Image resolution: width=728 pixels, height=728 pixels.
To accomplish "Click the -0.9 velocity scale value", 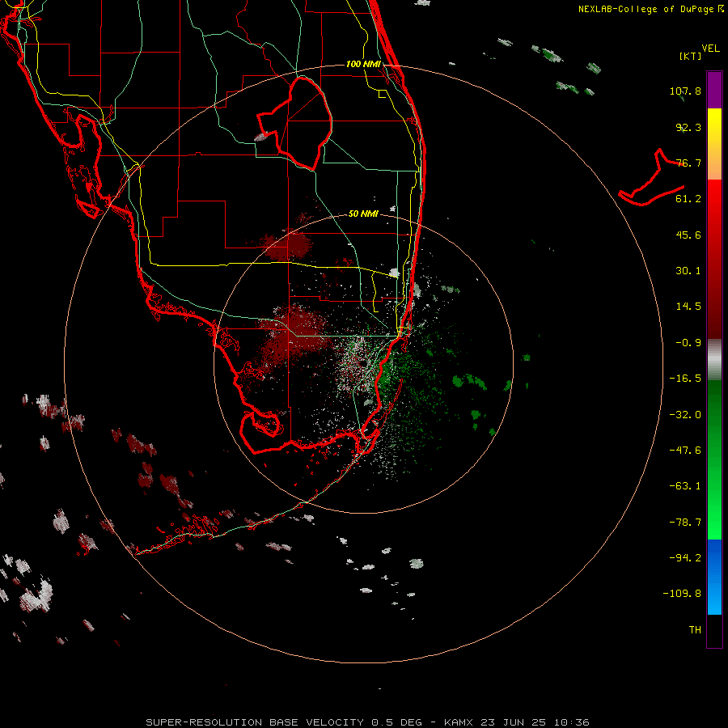I will click(688, 343).
